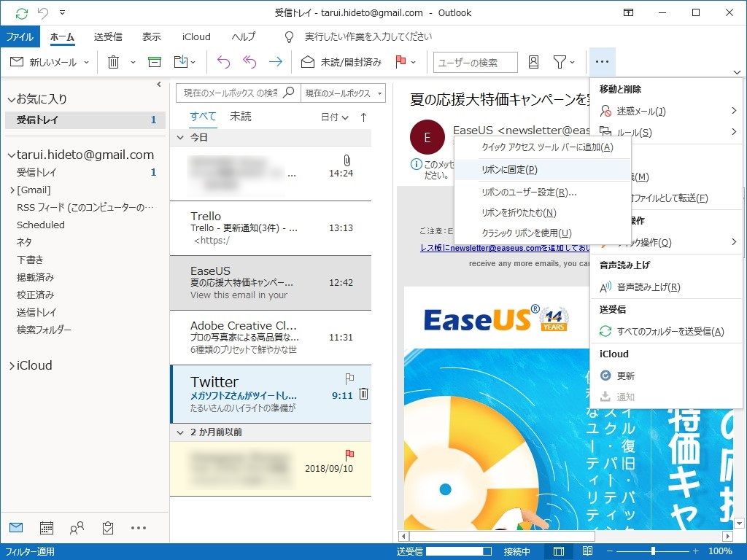Image resolution: width=747 pixels, height=560 pixels.
Task: Switch to Mail view in navigation bar
Action: pyautogui.click(x=16, y=528)
